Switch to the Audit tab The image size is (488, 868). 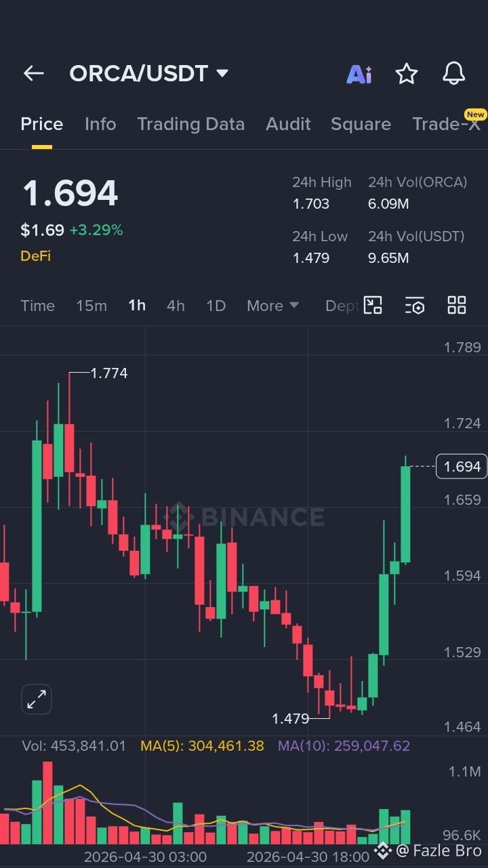(288, 124)
